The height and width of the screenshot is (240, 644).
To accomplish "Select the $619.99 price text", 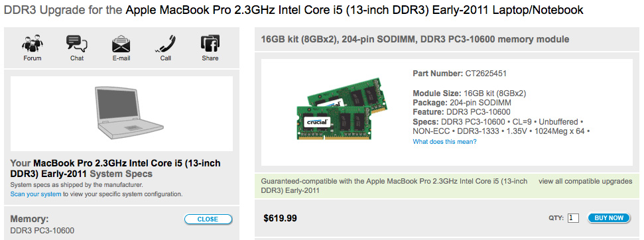I will [x=280, y=218].
